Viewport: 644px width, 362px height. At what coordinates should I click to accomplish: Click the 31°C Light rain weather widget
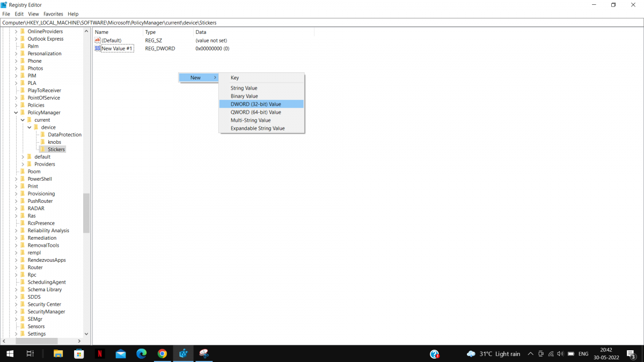pos(494,354)
